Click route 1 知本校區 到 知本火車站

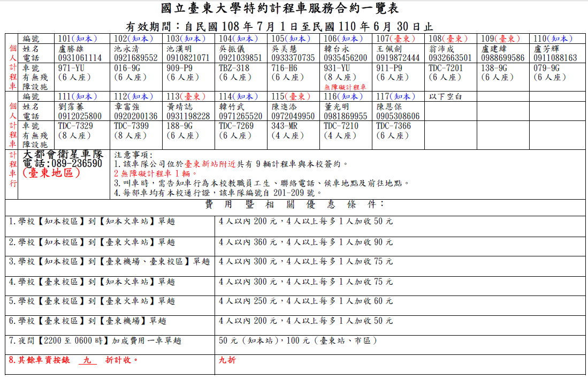click(92, 222)
